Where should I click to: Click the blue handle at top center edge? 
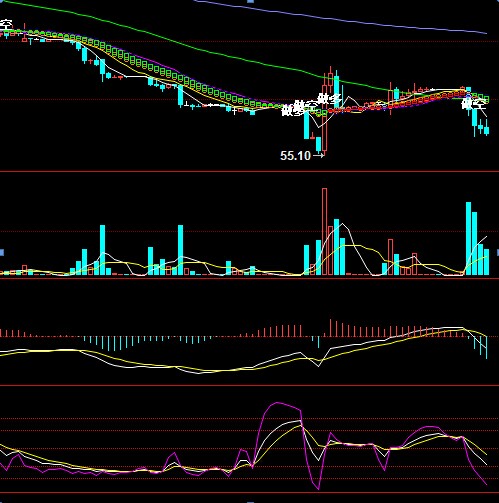251,1
